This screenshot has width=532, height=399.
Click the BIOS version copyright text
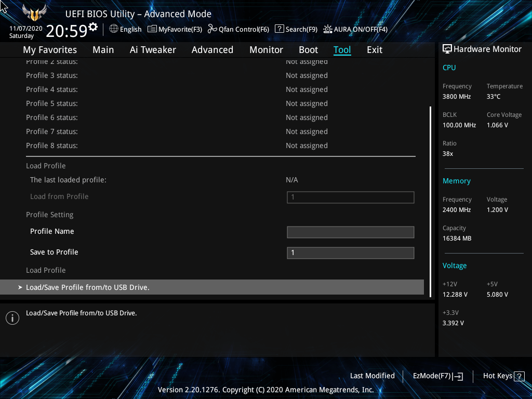tap(265, 390)
